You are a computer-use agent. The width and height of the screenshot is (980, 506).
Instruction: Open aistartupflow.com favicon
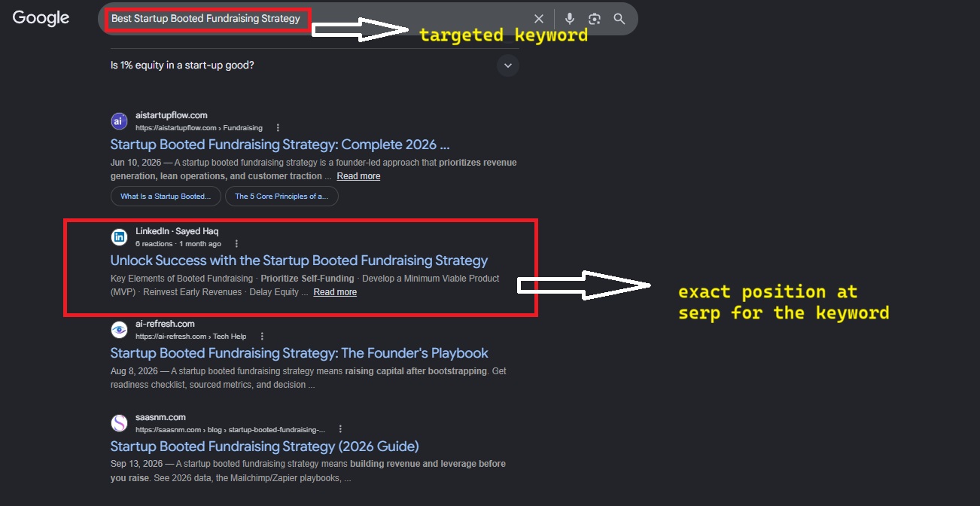[119, 121]
